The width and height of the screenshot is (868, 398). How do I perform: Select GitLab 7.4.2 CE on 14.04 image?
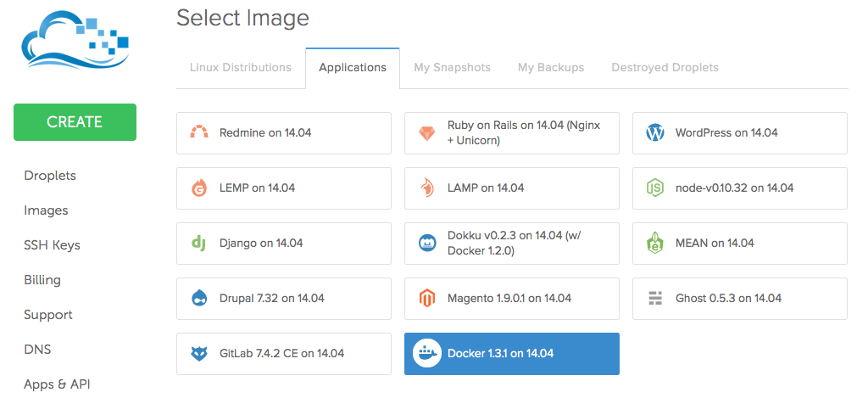(284, 354)
